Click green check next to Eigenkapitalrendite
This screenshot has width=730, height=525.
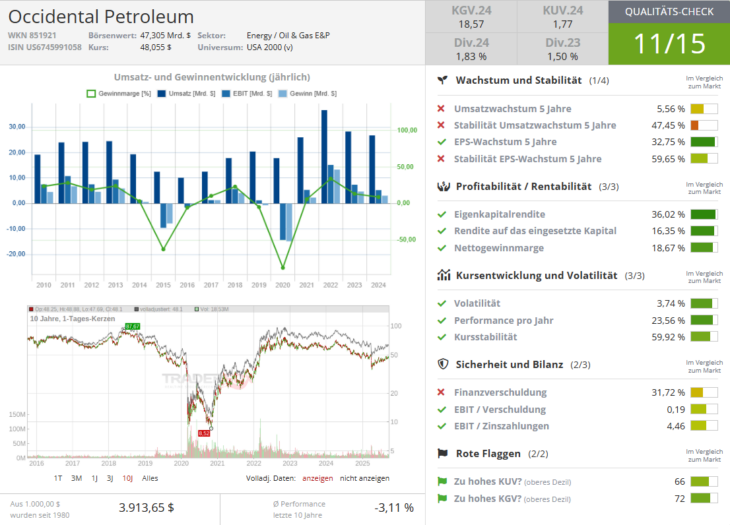[x=442, y=214]
